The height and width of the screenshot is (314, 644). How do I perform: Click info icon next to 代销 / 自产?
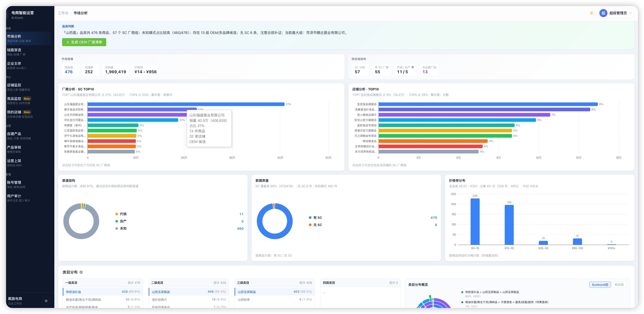click(412, 67)
